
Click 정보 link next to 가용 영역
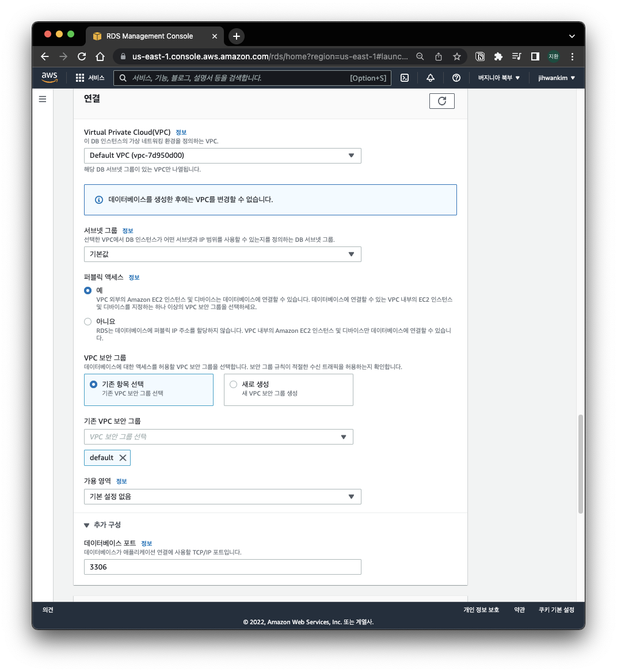click(x=121, y=481)
